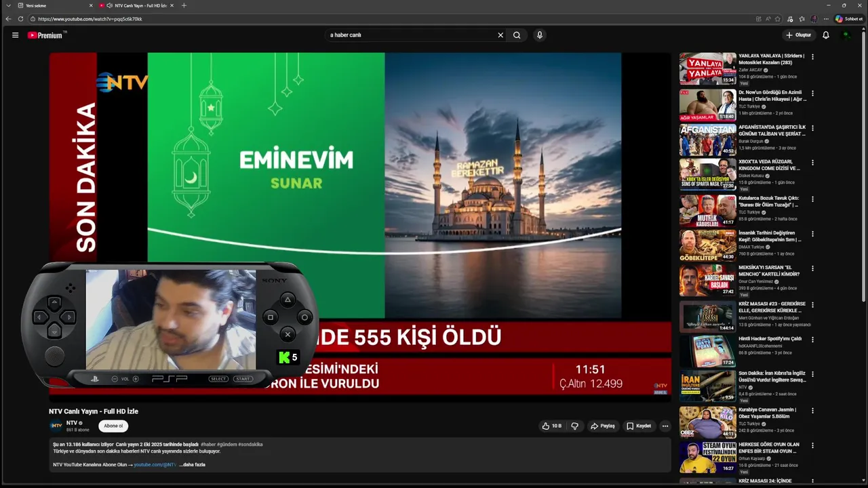Viewport: 868px width, 488px height.
Task: Go to YouTube Premium home logo
Action: click(46, 35)
